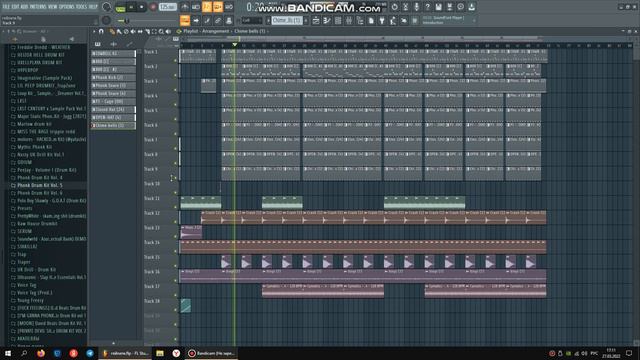640x360 pixels.
Task: Select the slice tool in playlist toolbar
Action: (147, 31)
